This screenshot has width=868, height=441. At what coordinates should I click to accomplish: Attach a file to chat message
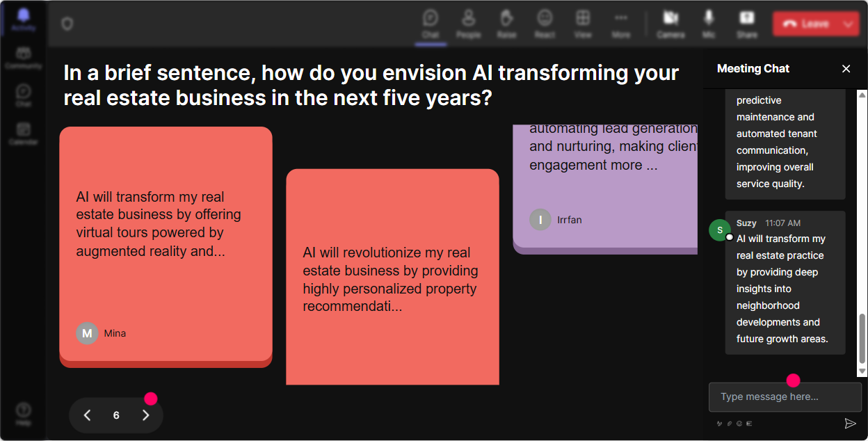[730, 423]
